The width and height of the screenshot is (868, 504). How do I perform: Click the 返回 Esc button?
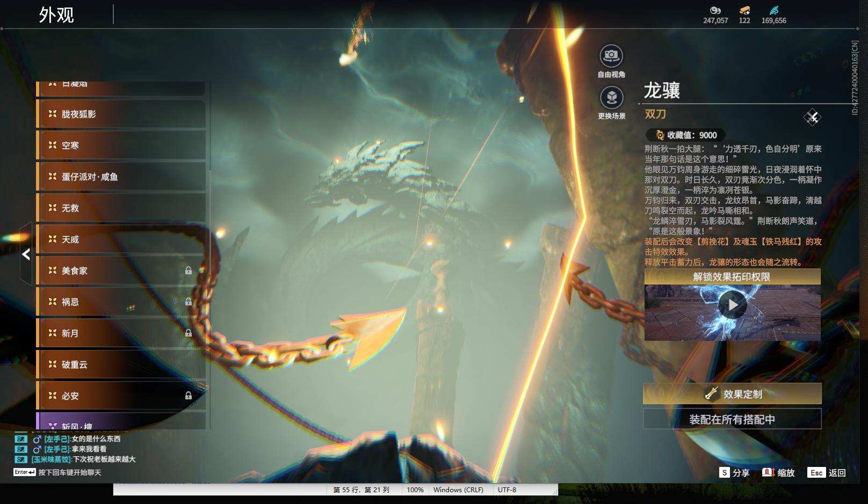[827, 472]
